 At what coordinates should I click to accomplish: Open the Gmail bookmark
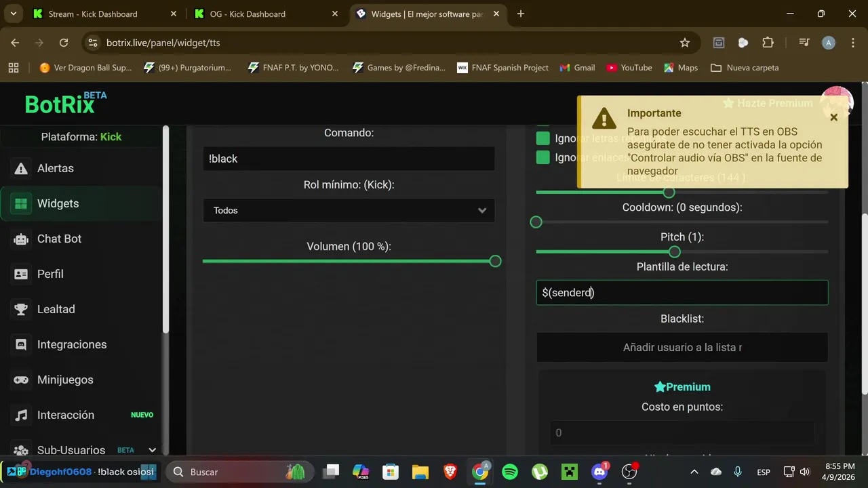coord(577,68)
